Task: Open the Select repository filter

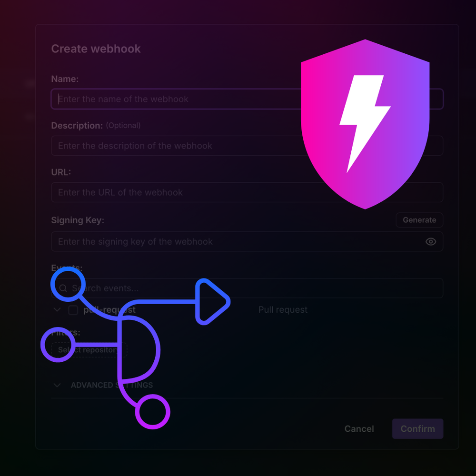Action: 89,350
